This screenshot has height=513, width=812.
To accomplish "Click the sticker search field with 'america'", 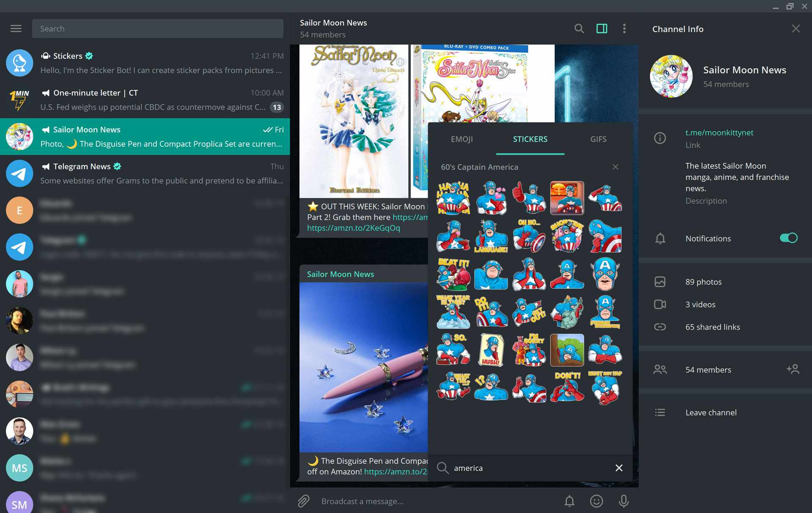I will [531, 468].
